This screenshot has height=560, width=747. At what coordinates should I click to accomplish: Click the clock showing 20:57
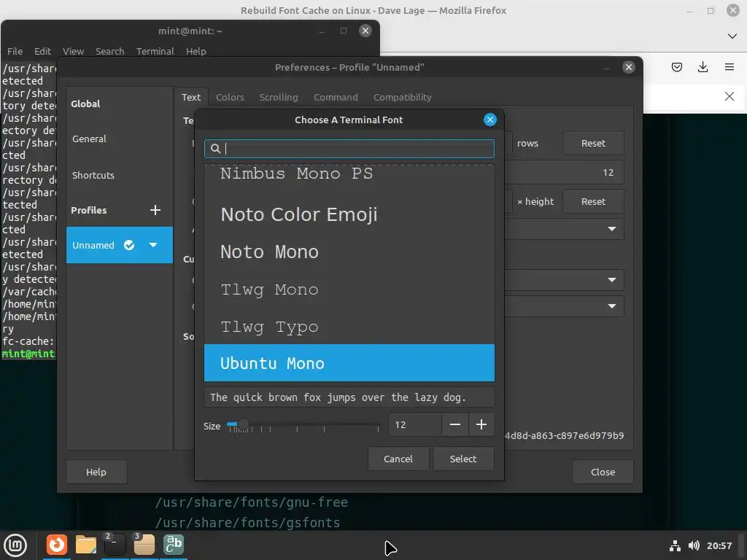(719, 545)
